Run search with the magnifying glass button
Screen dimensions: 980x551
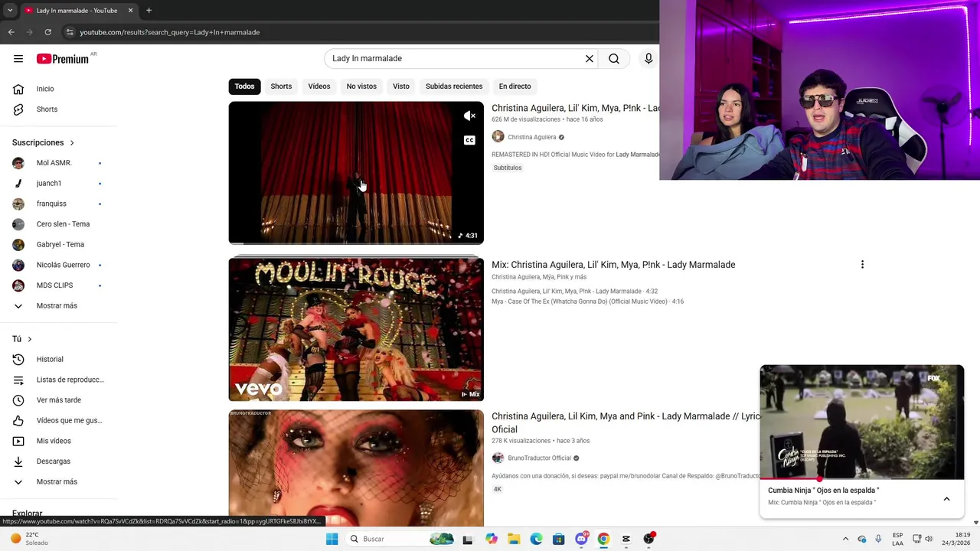(x=614, y=59)
